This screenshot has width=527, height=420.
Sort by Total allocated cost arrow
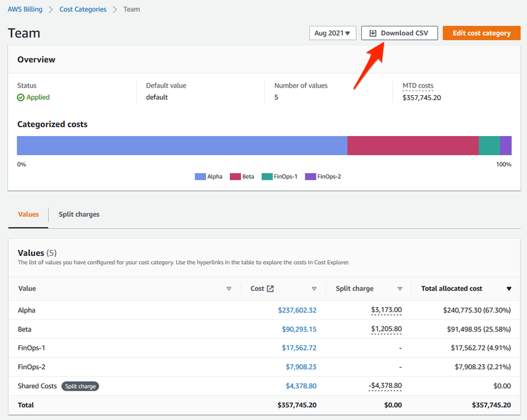tap(509, 289)
